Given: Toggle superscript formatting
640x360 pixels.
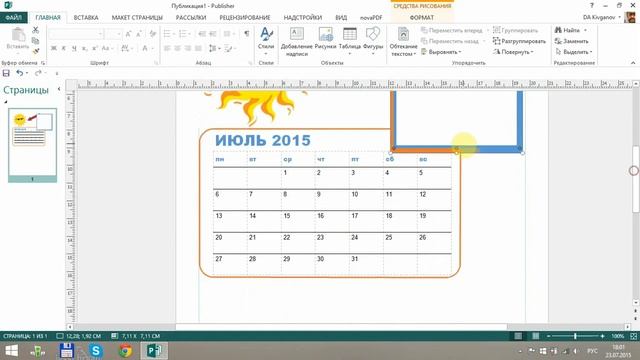Looking at the screenshot, I should click(x=94, y=48).
